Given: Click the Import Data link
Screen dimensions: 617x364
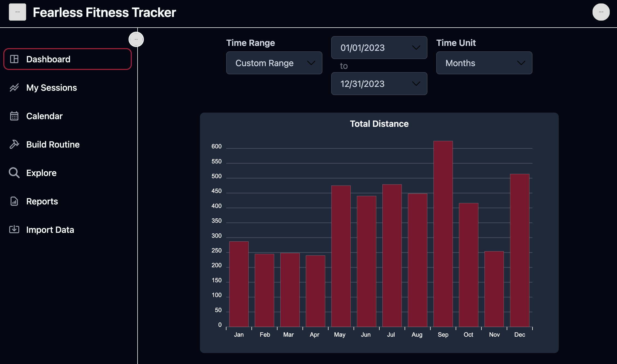Looking at the screenshot, I should (50, 230).
